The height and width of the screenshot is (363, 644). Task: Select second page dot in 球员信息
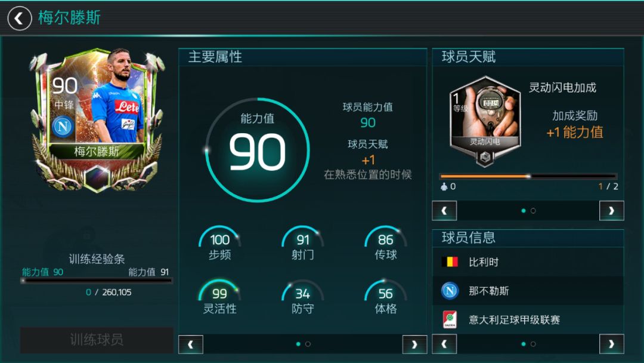533,344
